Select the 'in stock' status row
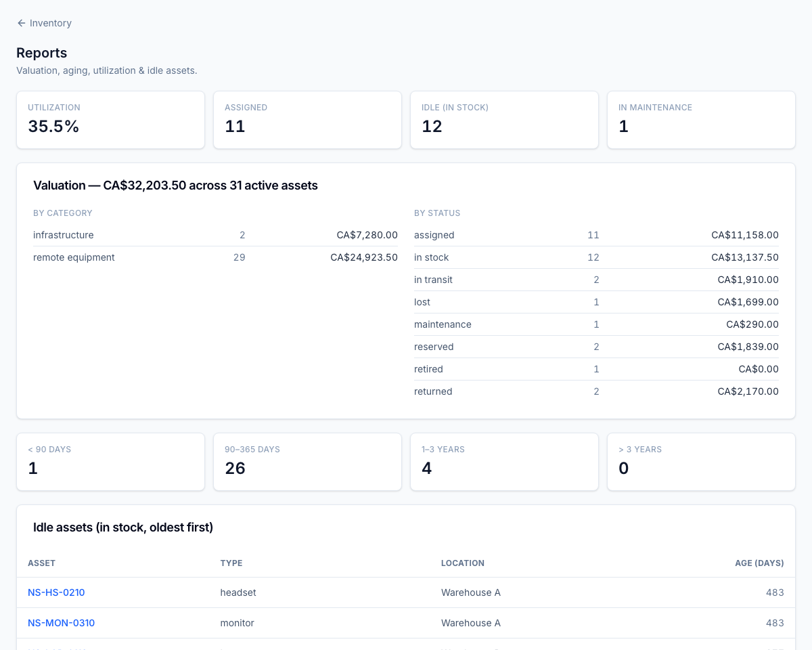Image resolution: width=812 pixels, height=650 pixels. pos(596,257)
